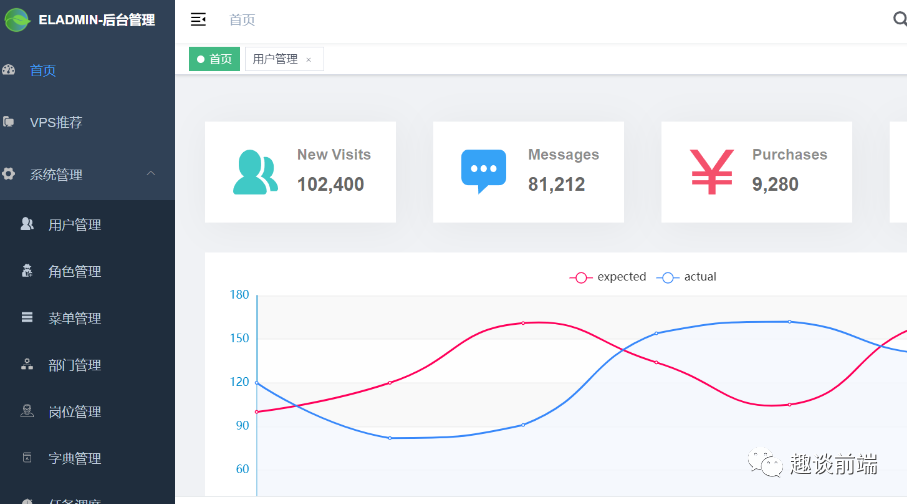Click the Messages chat bubble icon

[x=484, y=172]
